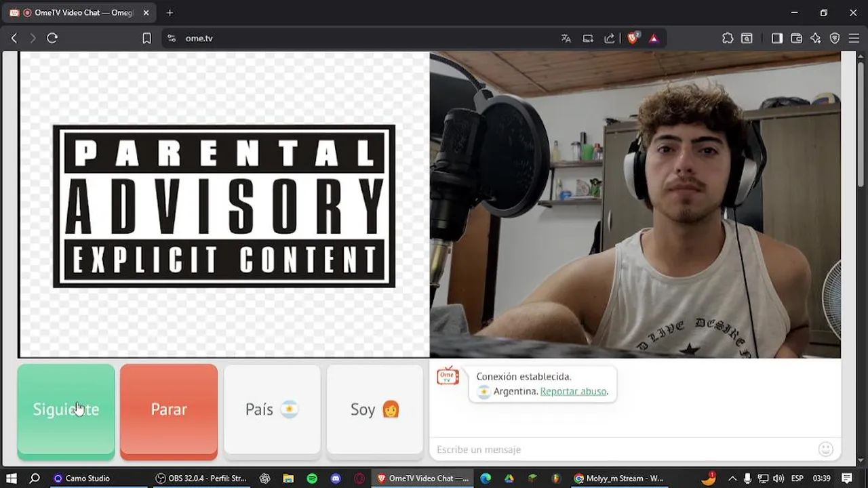Click the Parental Advisory stranger video
Screen dimensions: 868x488
coord(224,205)
